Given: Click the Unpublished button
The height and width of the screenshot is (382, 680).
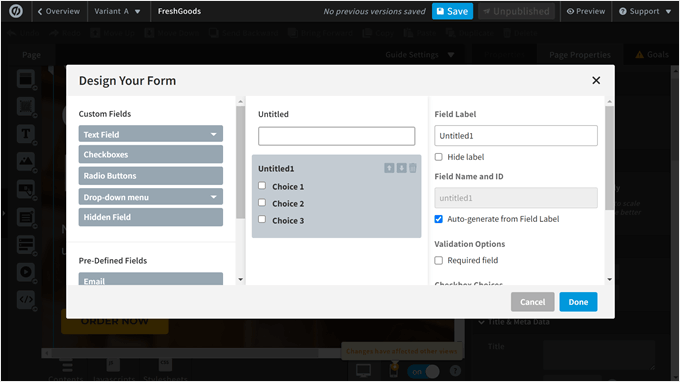Looking at the screenshot, I should point(517,11).
